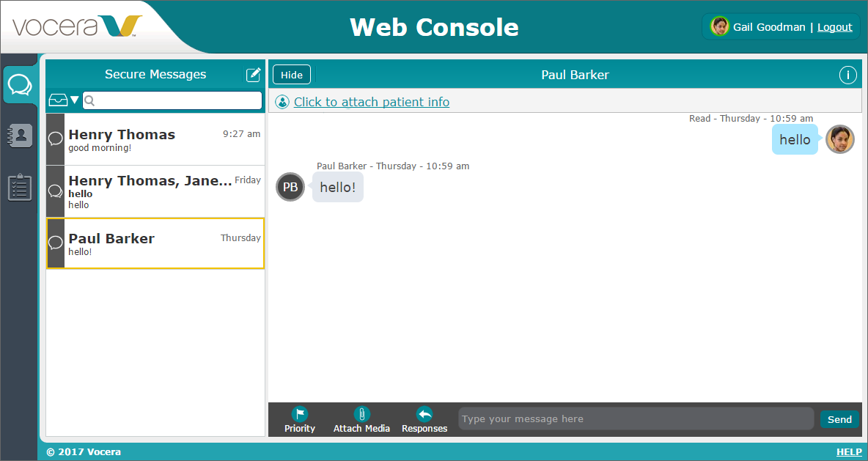Attach Media with the paperclip icon
The height and width of the screenshot is (461, 868).
click(361, 419)
